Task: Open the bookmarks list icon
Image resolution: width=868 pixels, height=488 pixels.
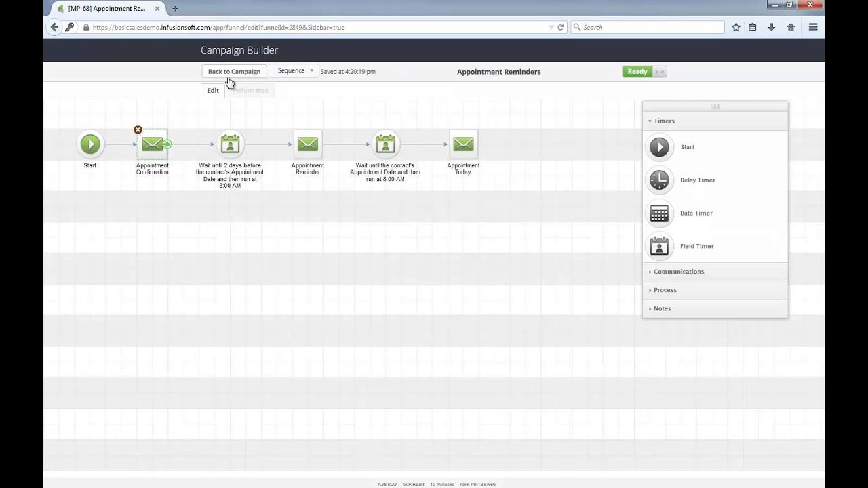Action: 753,27
